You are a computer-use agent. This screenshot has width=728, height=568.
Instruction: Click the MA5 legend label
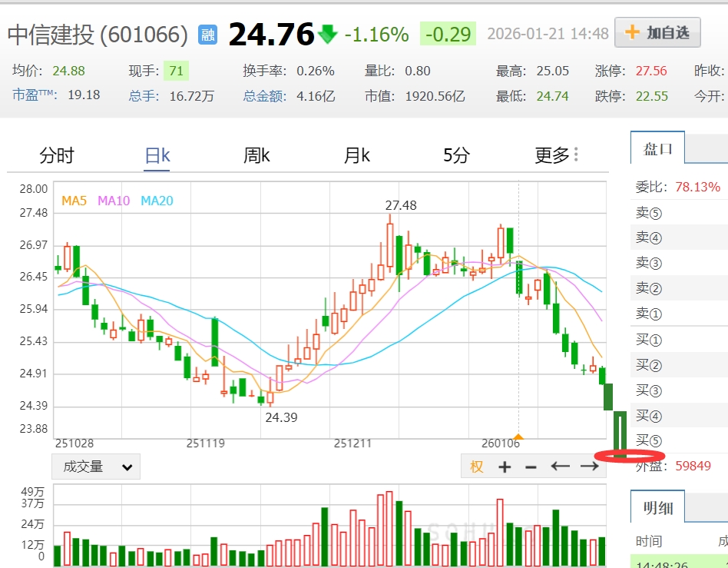point(74,201)
